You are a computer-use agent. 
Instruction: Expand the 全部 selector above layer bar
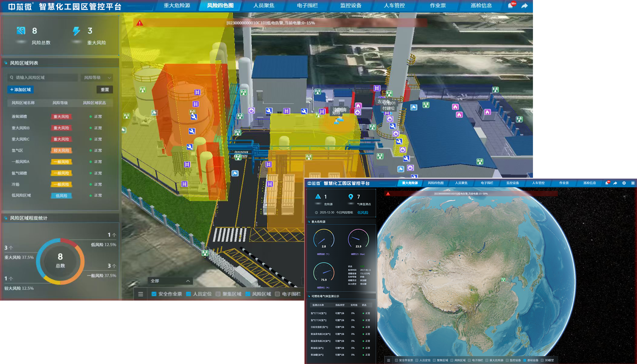click(170, 281)
